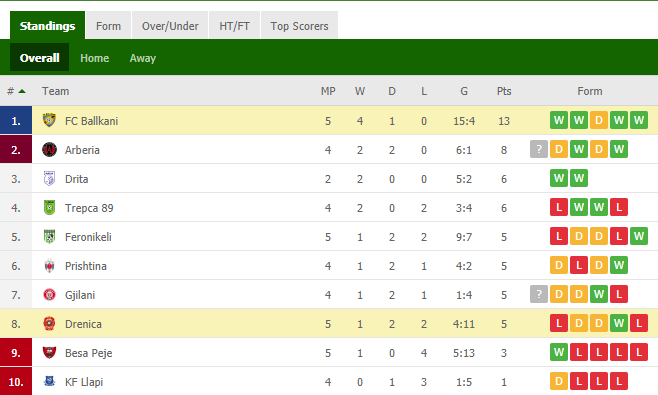658x395 pixels.
Task: Click the Besa Peje team badge
Action: (x=49, y=353)
